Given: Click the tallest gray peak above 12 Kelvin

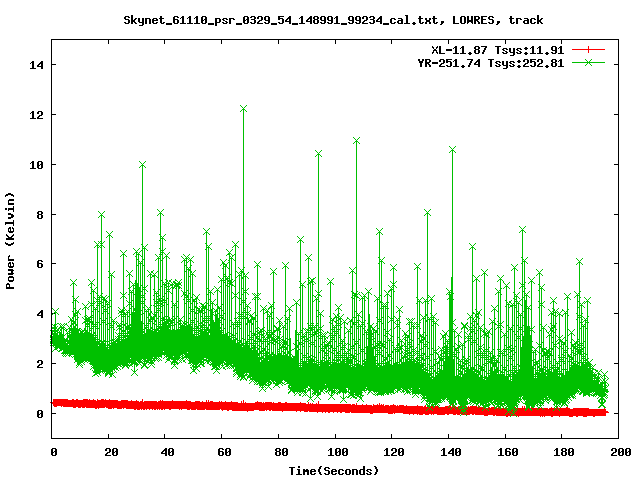Looking at the screenshot, I should click(x=243, y=108).
